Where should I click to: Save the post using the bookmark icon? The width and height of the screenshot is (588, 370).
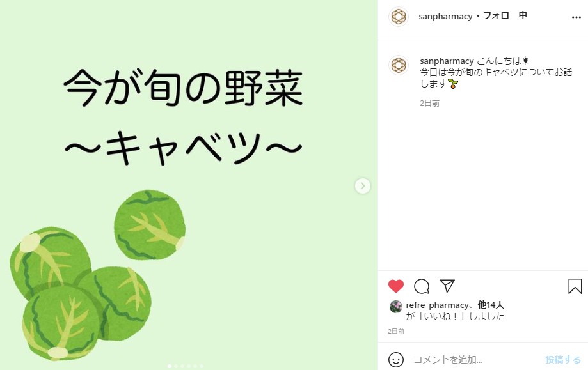[x=575, y=286]
